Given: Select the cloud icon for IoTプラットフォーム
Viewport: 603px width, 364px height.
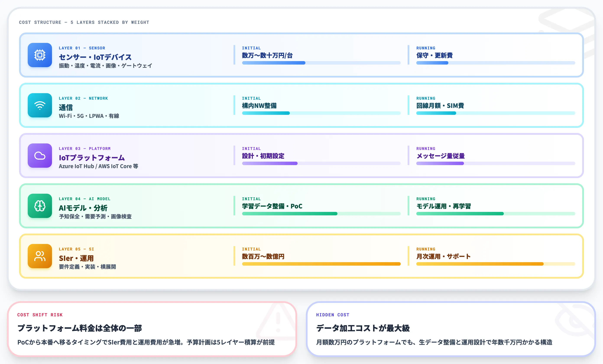Looking at the screenshot, I should pos(39,156).
